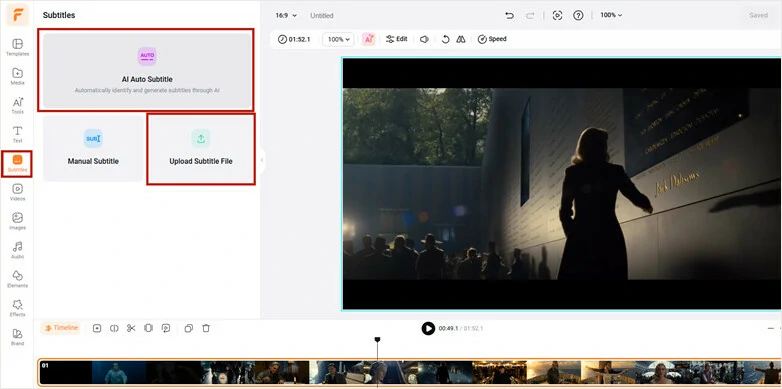This screenshot has height=389, width=782.
Task: Open the FlexClip logo home icon
Action: pos(17,15)
